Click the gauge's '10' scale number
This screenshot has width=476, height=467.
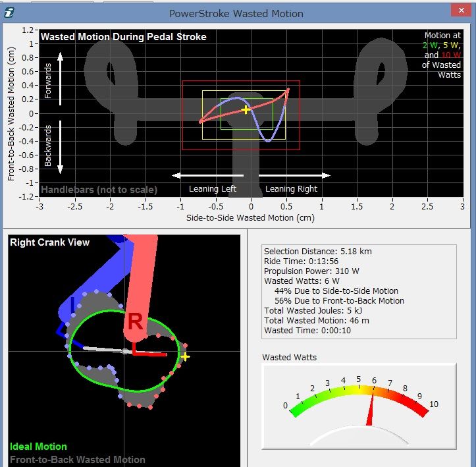[x=433, y=404]
